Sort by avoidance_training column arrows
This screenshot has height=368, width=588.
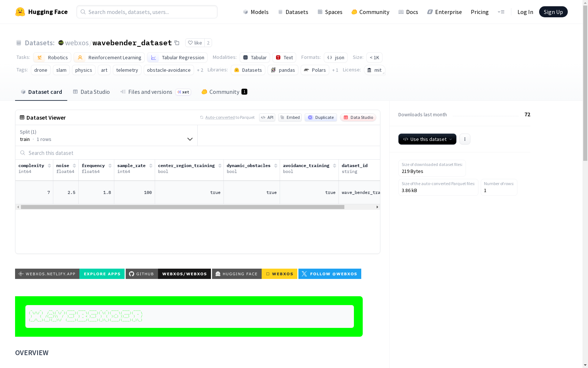[334, 166]
